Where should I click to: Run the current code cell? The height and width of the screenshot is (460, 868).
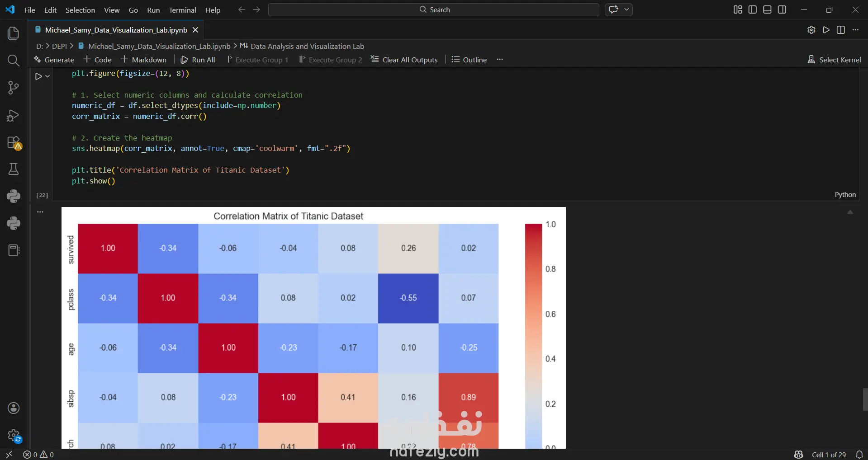click(38, 76)
